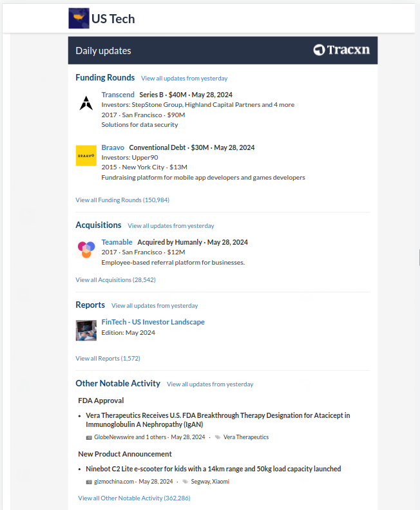The image size is (420, 510).
Task: Click GlobeNewswire and 1 others source
Action: pyautogui.click(x=130, y=437)
